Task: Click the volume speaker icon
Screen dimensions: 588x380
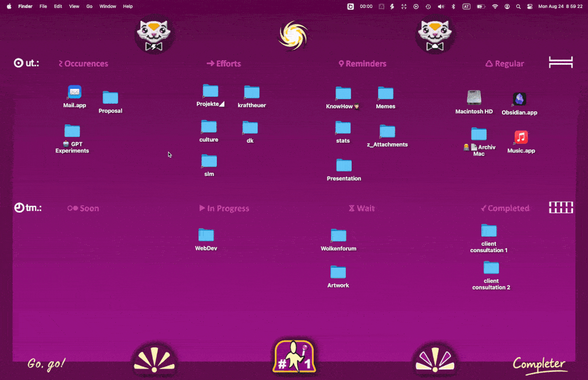Action: [441, 6]
